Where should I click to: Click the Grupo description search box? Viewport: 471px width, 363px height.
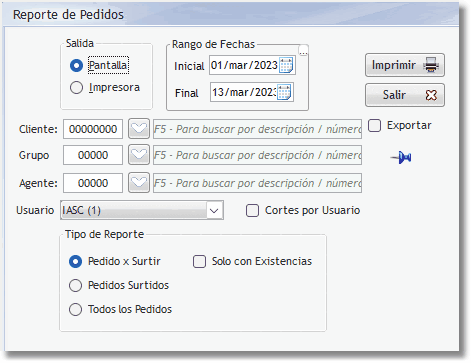coord(257,155)
